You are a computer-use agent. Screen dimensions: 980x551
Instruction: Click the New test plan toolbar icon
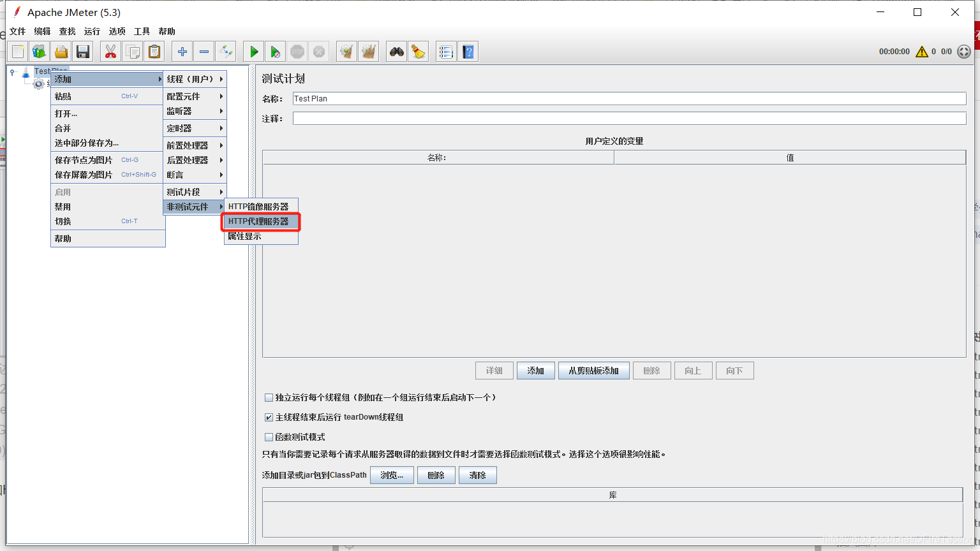click(x=18, y=52)
